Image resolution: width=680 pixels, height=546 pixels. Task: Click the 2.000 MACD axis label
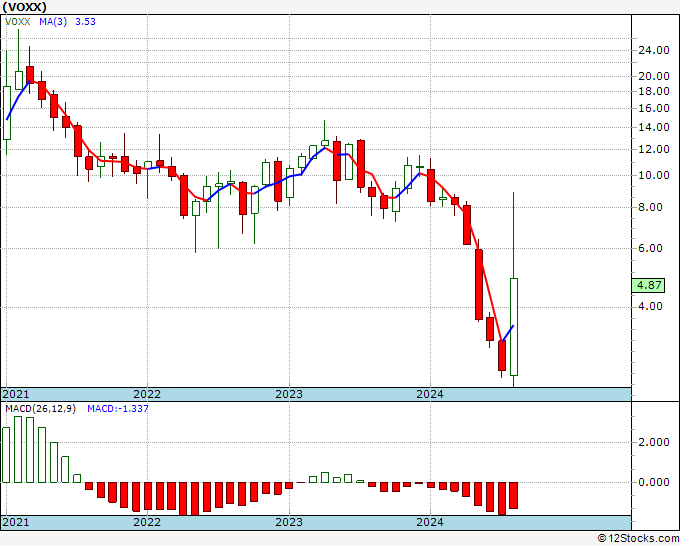(654, 442)
